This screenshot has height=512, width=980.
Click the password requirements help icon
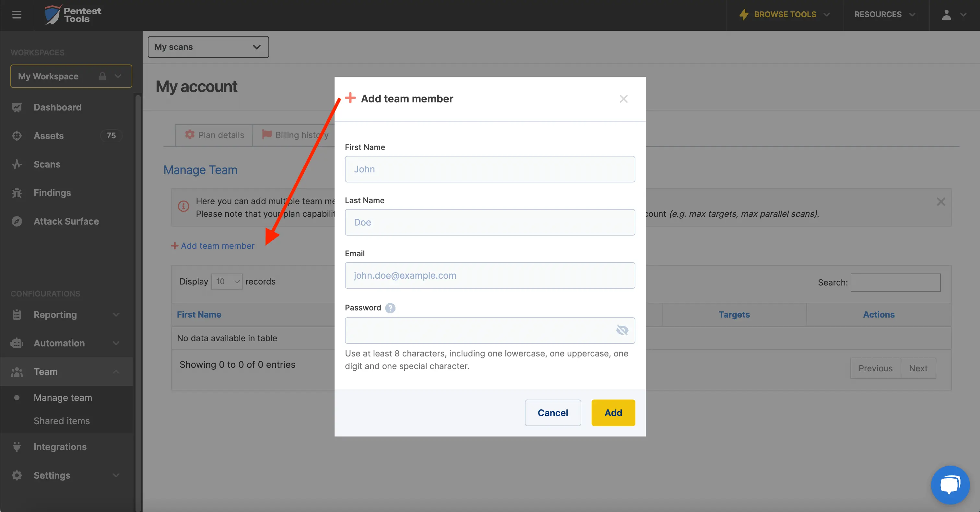point(390,308)
